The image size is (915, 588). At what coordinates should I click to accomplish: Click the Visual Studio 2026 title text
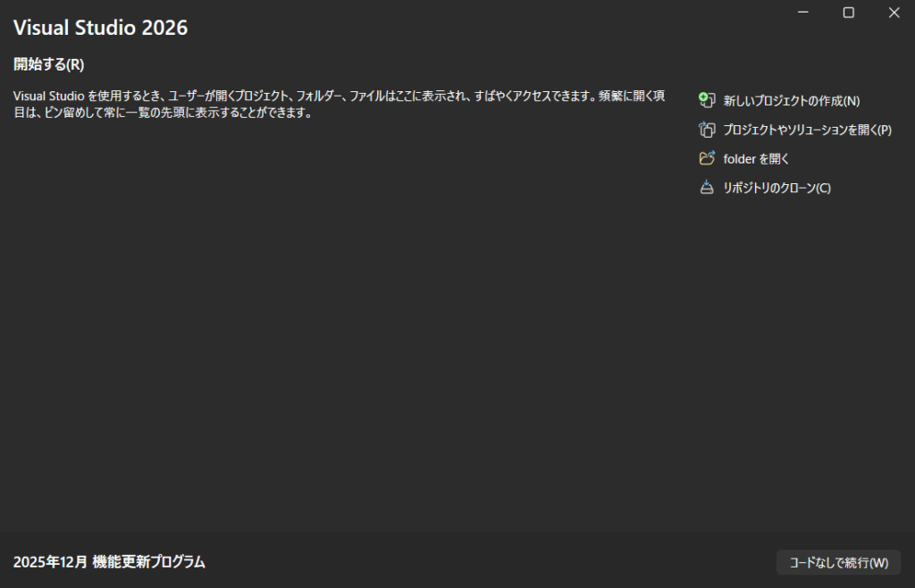100,28
